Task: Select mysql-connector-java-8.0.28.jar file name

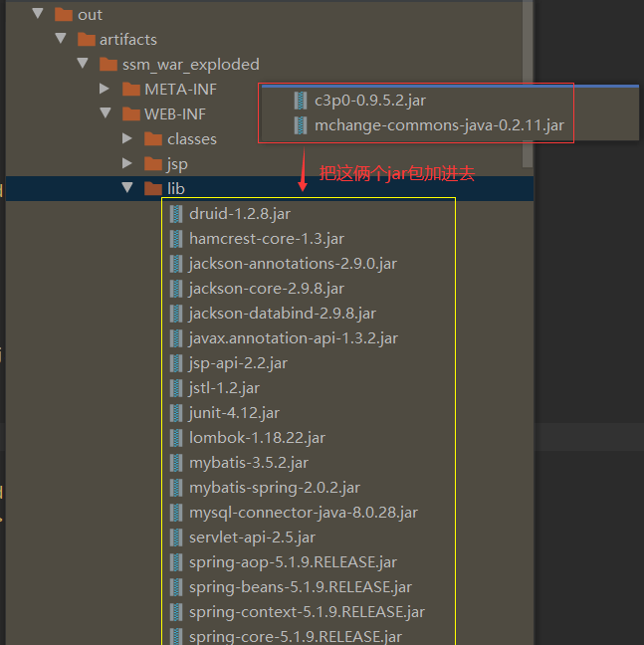Action: pyautogui.click(x=304, y=513)
